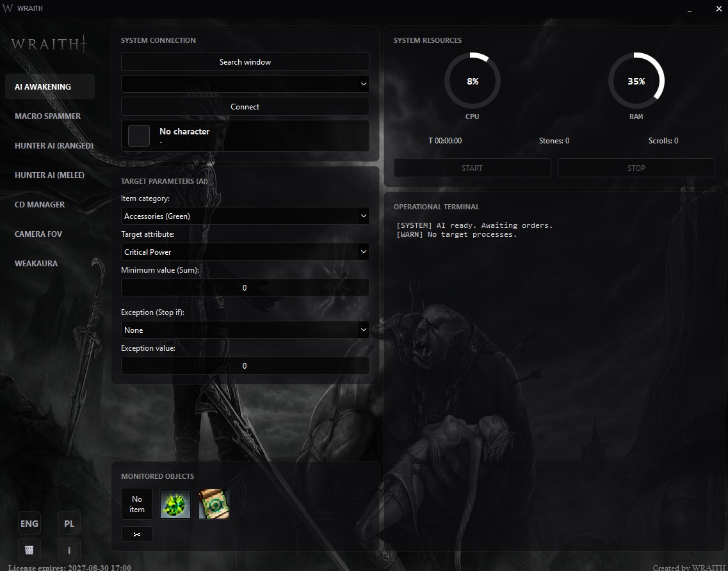Switch language to PL
Viewport: 728px width, 571px height.
click(x=69, y=523)
